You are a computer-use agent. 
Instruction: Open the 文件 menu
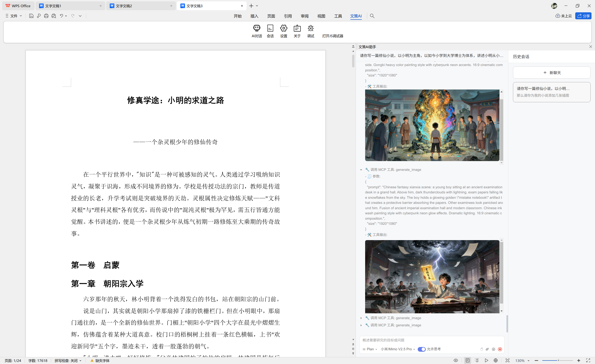coord(14,16)
